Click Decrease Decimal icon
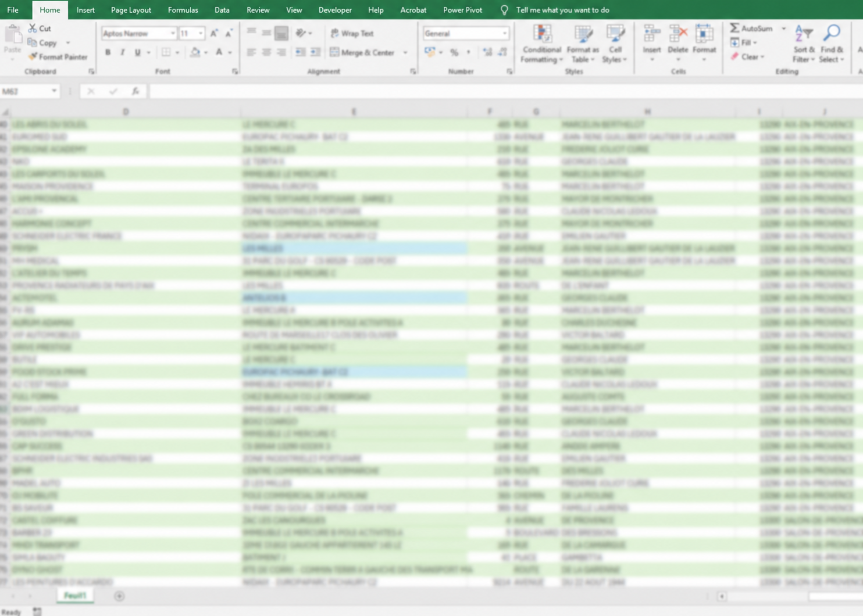This screenshot has width=863, height=616. click(502, 52)
